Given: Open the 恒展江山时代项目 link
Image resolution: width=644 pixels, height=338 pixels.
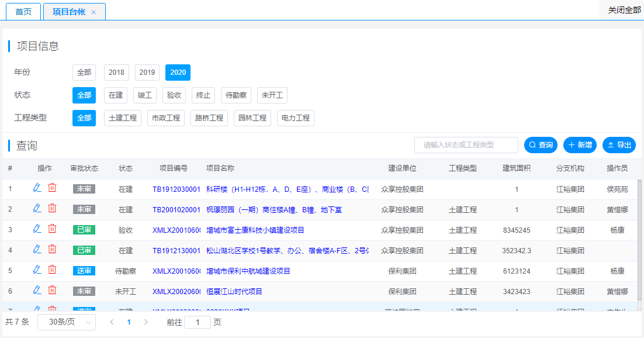Looking at the screenshot, I should coord(234,292).
